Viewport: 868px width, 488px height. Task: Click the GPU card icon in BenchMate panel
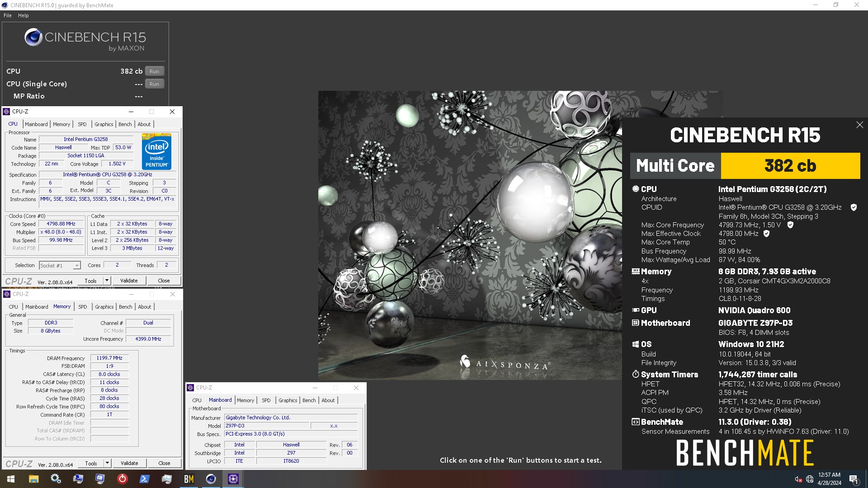coord(636,310)
